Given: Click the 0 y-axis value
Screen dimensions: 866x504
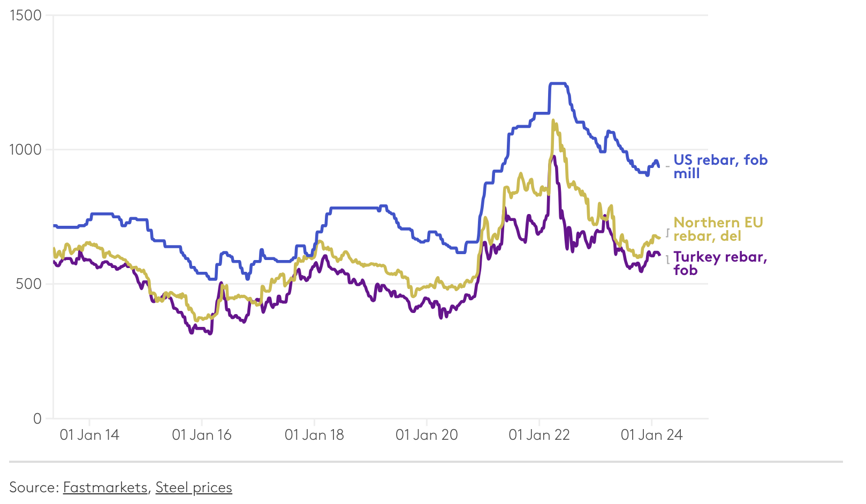Looking at the screenshot, I should click(x=37, y=418).
